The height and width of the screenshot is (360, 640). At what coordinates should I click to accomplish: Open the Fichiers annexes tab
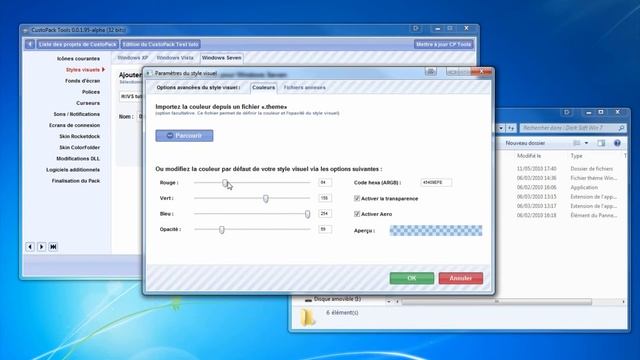304,87
